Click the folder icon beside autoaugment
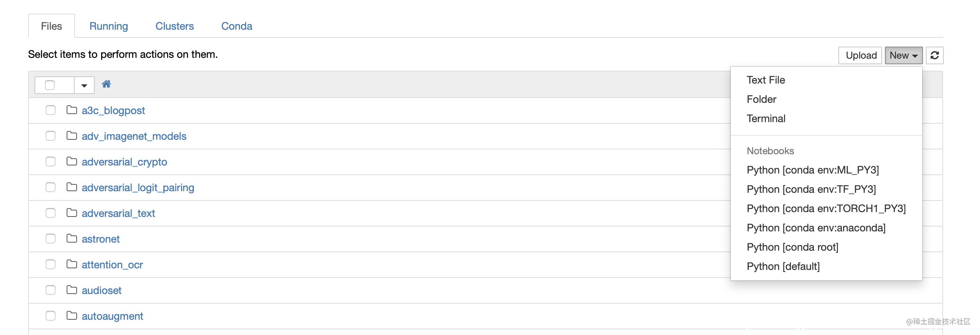Screen dimensions: 980x335 [x=72, y=315]
